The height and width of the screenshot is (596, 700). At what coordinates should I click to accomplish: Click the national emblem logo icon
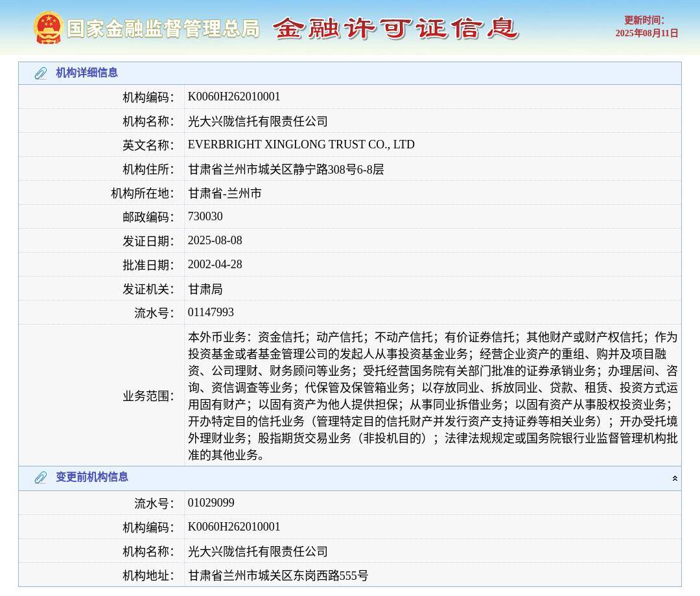click(46, 28)
